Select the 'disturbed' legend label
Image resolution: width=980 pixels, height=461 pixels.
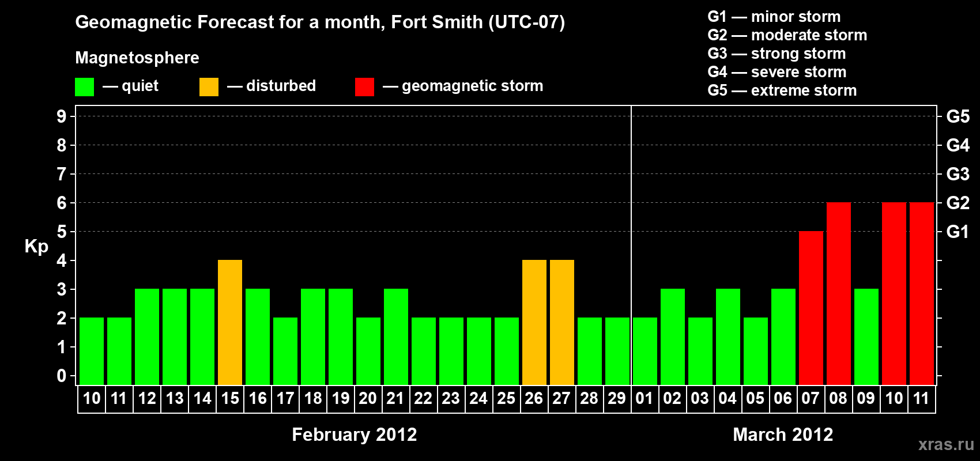pyautogui.click(x=281, y=86)
